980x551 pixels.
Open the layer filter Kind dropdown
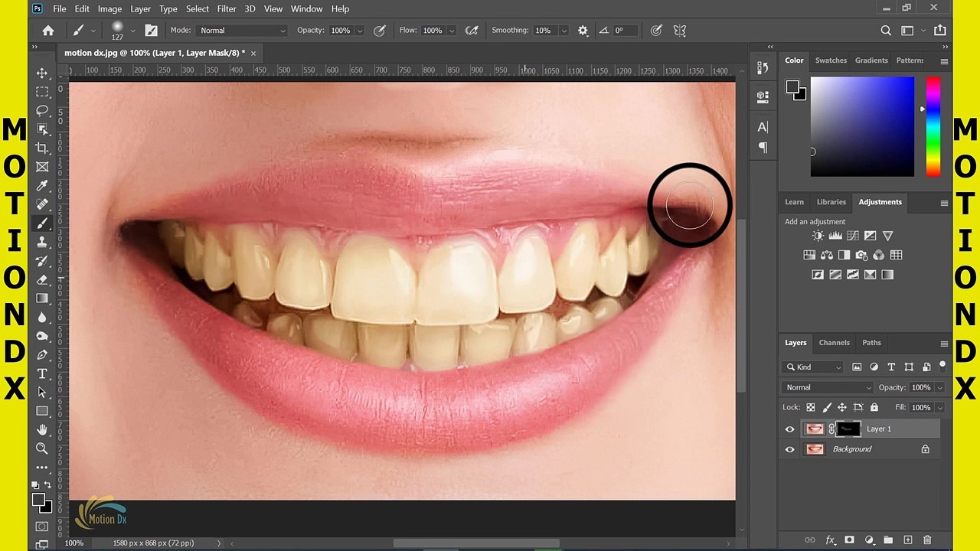pyautogui.click(x=814, y=367)
